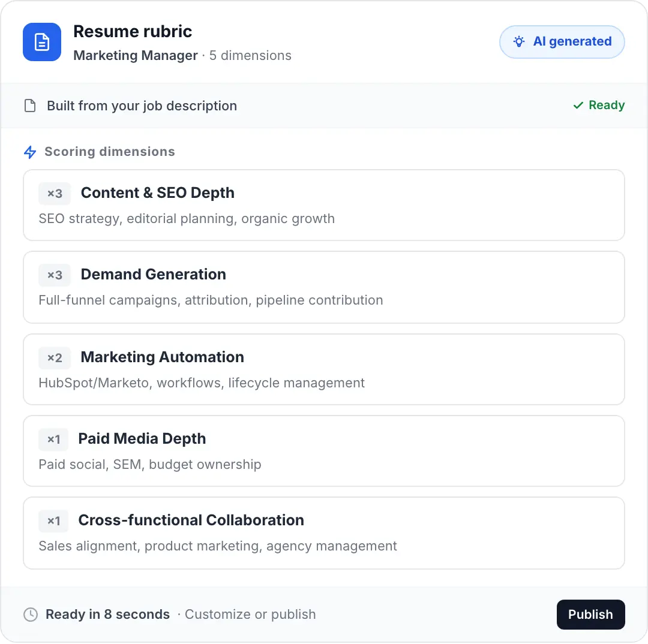Click the ×1 weight badge on Paid Media Depth
This screenshot has height=644, width=648.
coord(53,439)
